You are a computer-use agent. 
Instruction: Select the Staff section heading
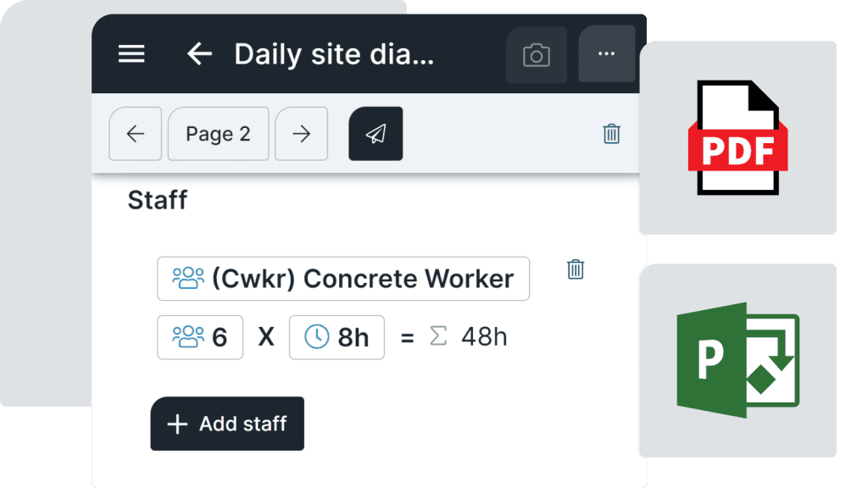(x=157, y=200)
